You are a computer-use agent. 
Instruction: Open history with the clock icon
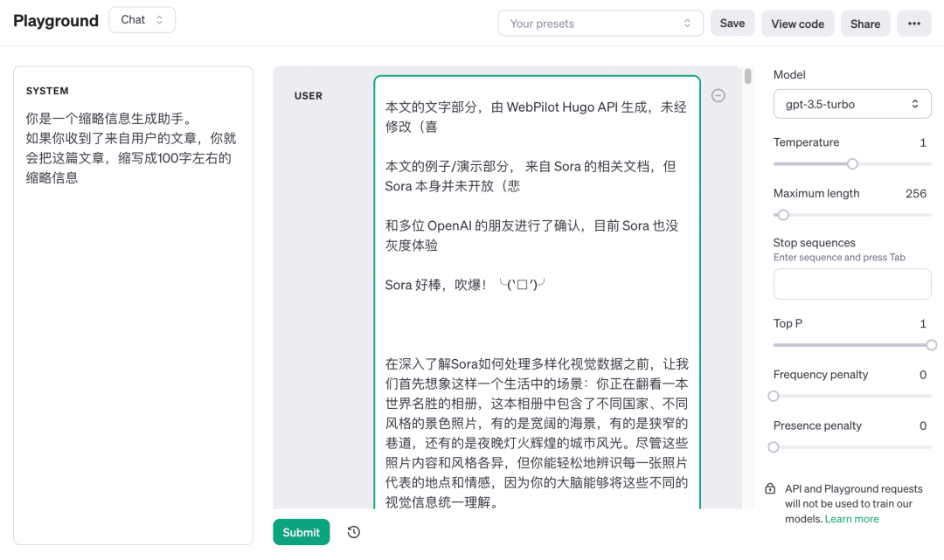click(x=353, y=532)
